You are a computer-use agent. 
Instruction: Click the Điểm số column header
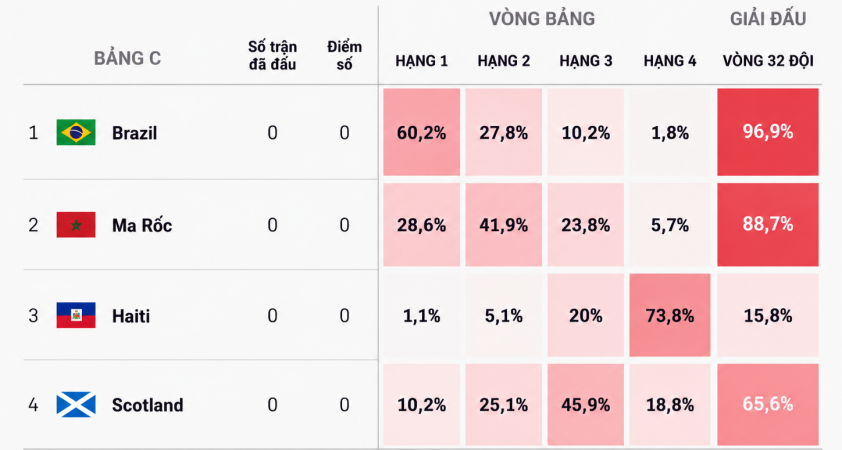(344, 55)
